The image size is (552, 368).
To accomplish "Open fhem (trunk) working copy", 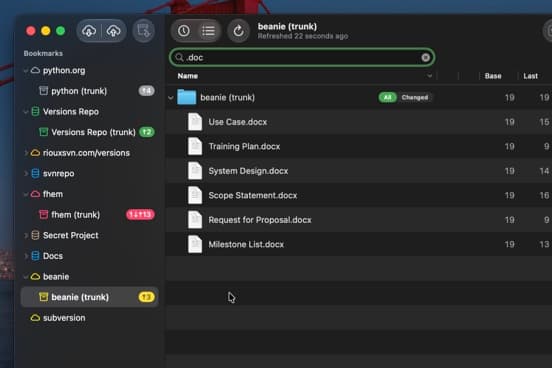I will [x=75, y=215].
